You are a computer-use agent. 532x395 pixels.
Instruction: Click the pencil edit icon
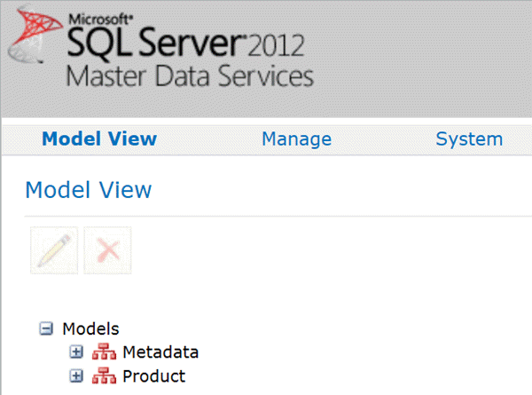(x=54, y=250)
